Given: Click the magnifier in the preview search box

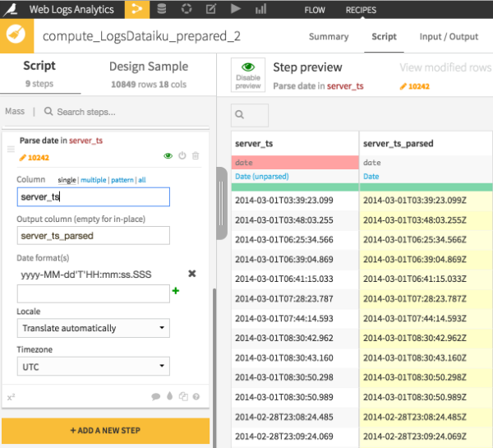Looking at the screenshot, I should [x=240, y=114].
